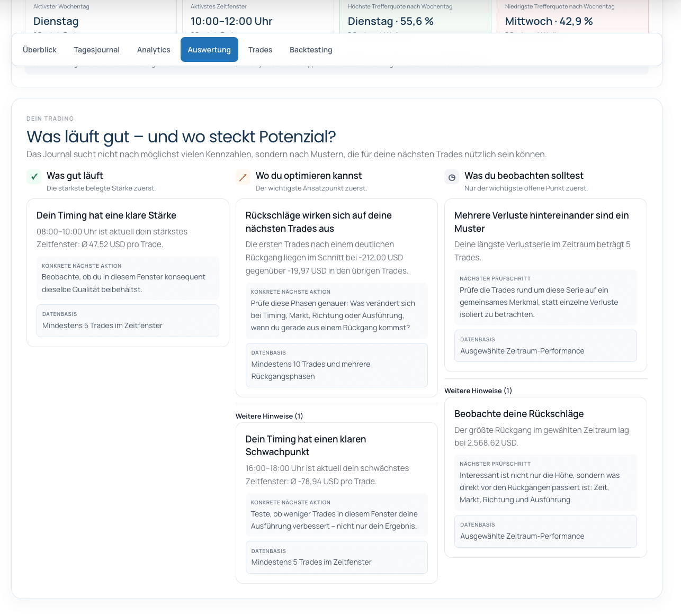
Task: Click the 'Aktivster Wochentag' Dienstag stat card
Action: [101, 17]
